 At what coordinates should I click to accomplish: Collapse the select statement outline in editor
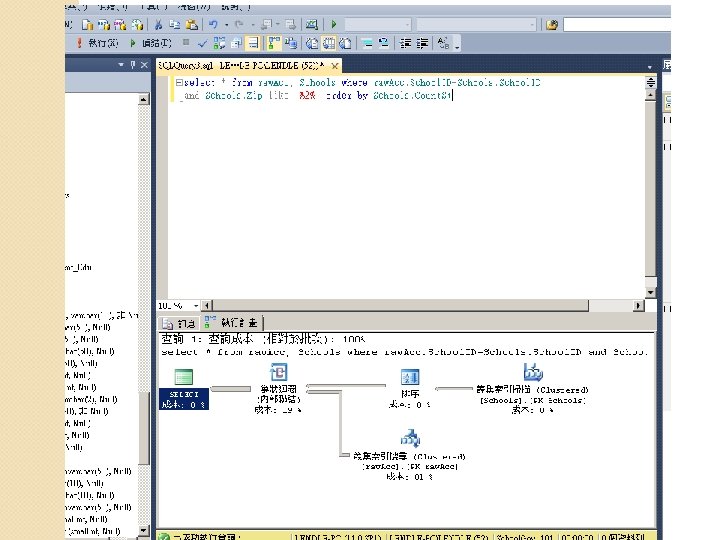coord(178,84)
